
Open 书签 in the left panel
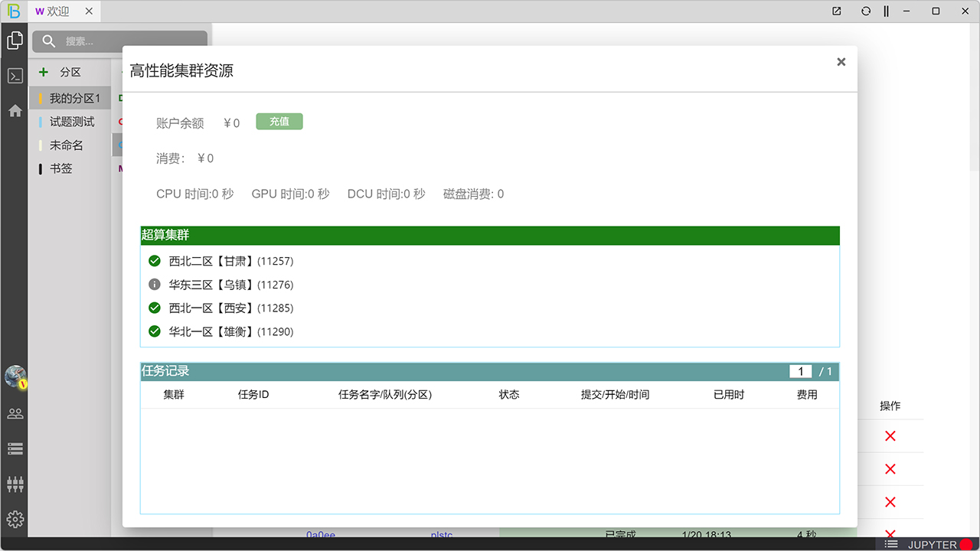coord(61,168)
